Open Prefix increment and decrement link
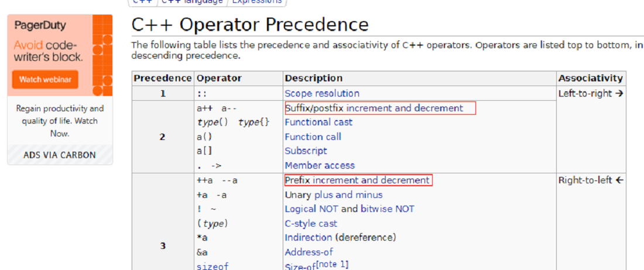Screen dimensions: 644x270 coord(357,180)
